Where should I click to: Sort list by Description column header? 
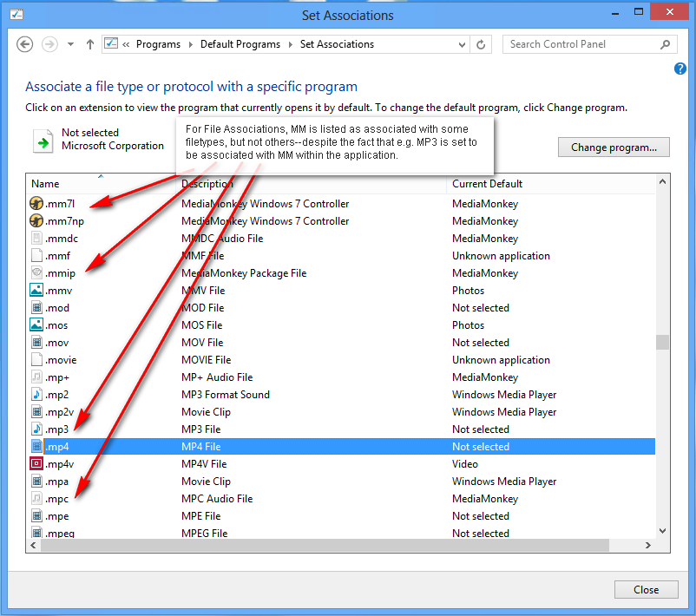pyautogui.click(x=312, y=184)
